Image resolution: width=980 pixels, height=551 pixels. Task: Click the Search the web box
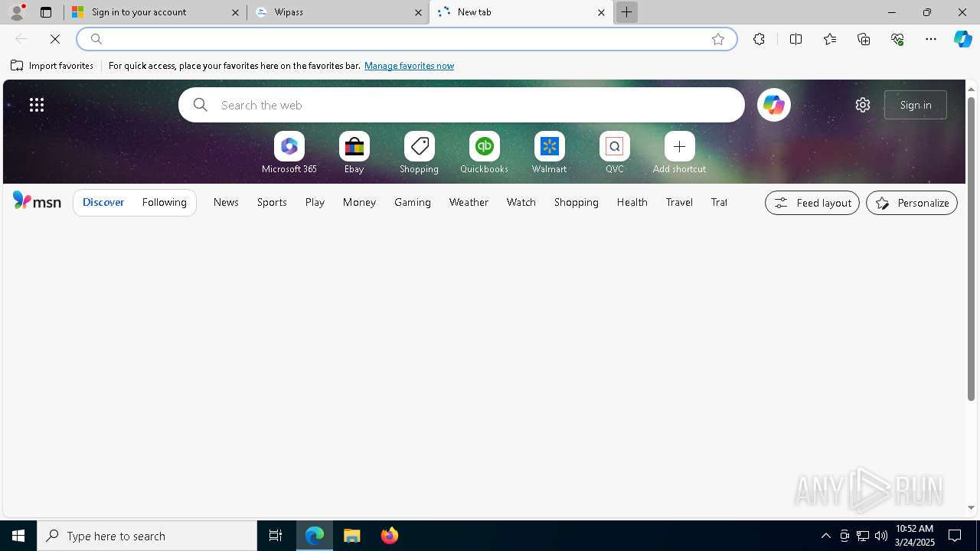tap(462, 105)
